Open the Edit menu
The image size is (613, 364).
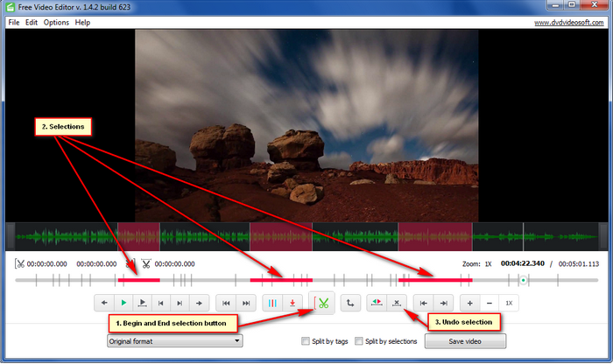[32, 22]
